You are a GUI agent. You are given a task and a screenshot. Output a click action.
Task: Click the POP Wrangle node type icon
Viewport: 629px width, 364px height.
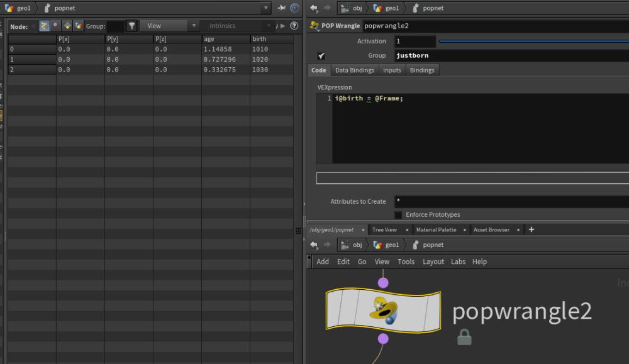[314, 26]
